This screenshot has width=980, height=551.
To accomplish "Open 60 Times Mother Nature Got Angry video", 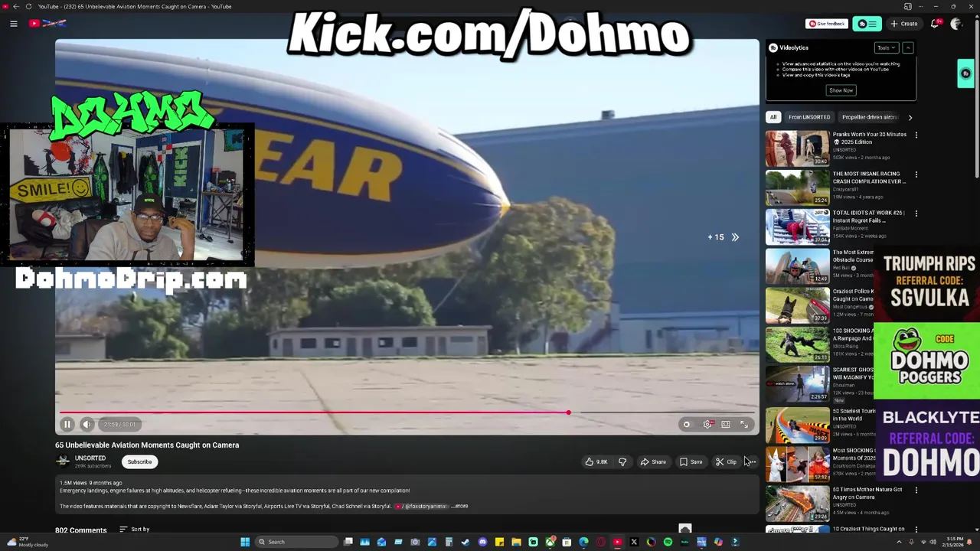I will click(797, 503).
